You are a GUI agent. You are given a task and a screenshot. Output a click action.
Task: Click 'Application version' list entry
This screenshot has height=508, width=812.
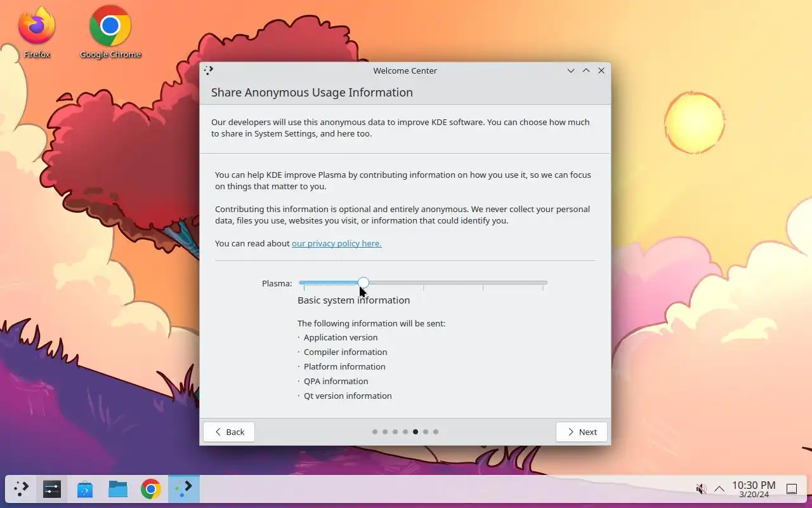(341, 337)
